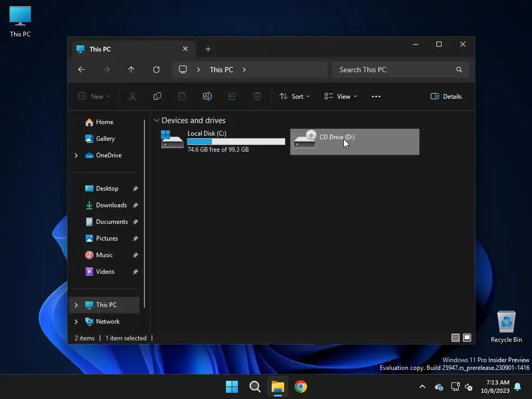Go up one folder level arrow

131,70
